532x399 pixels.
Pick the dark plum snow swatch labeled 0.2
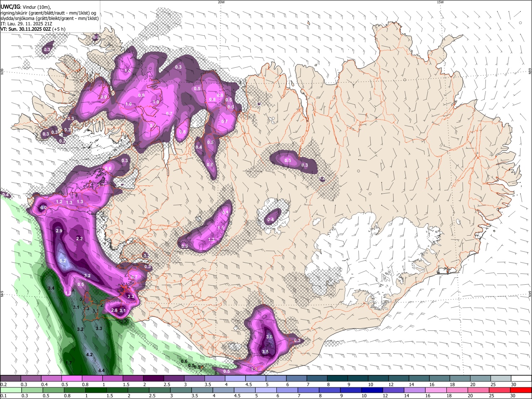(x=10, y=379)
